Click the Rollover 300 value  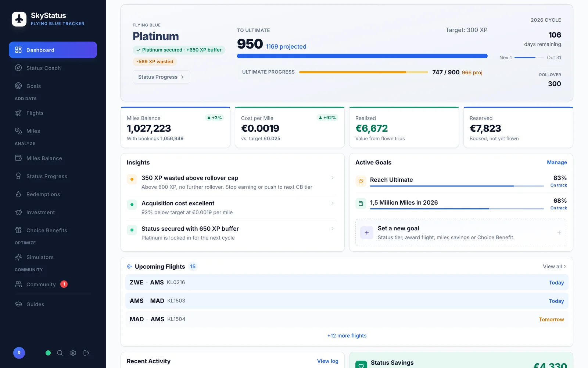(x=554, y=84)
